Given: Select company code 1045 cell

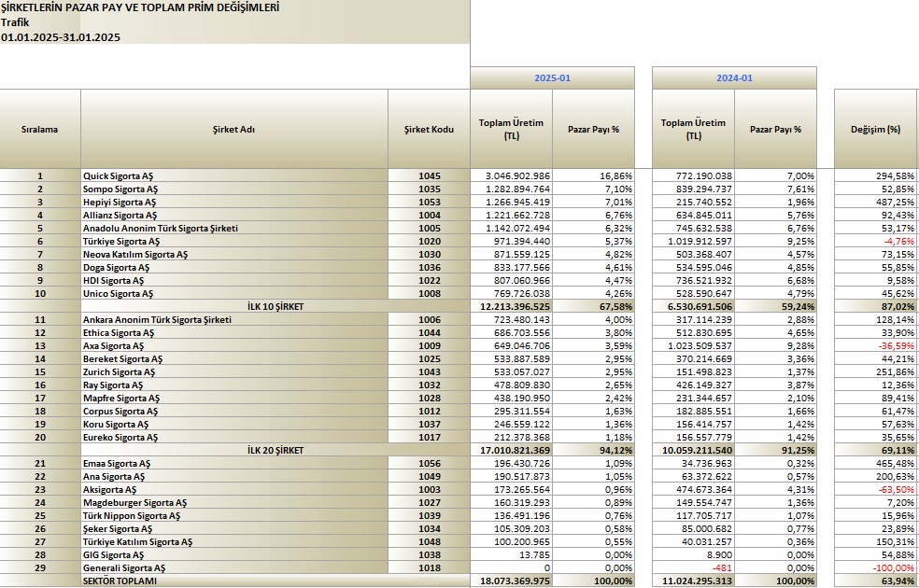Looking at the screenshot, I should 429,175.
